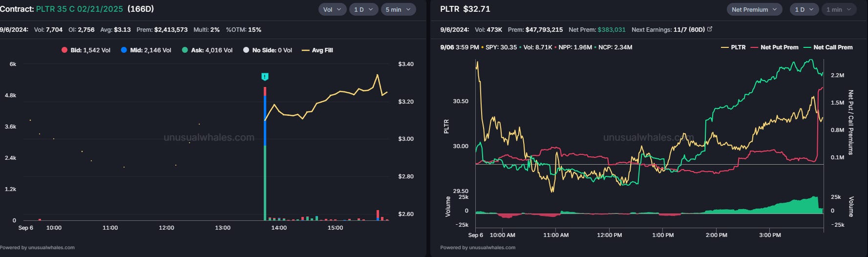Open the Vol dropdown on contract chart
Viewport: 868px width, 257px height.
click(x=333, y=9)
